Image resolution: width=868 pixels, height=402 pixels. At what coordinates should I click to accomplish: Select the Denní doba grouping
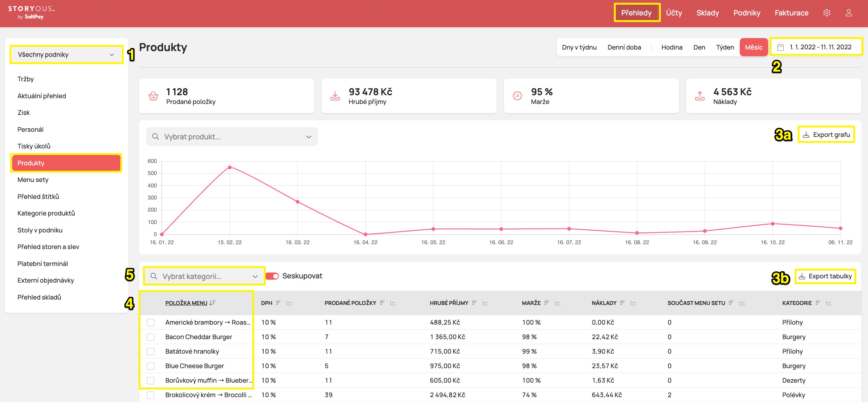[624, 47]
